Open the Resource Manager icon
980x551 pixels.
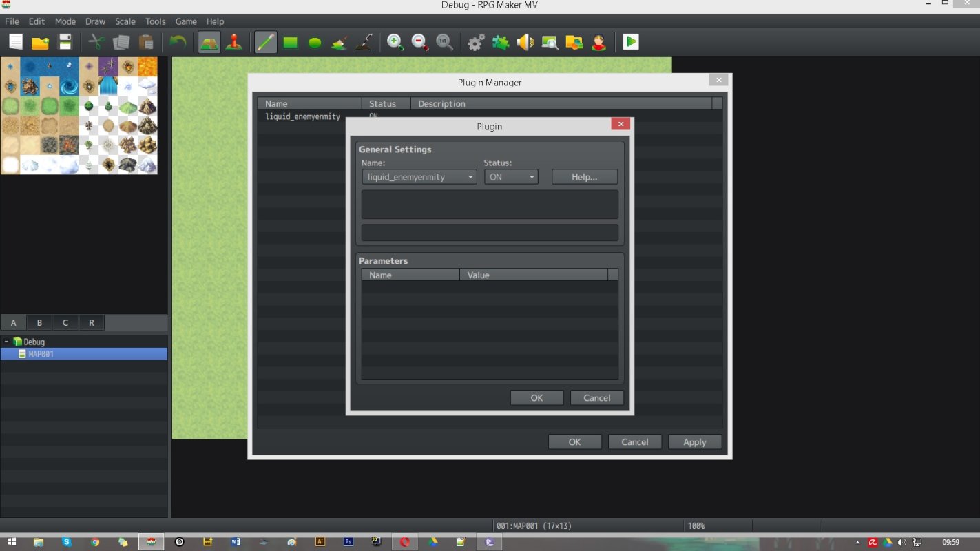[574, 42]
